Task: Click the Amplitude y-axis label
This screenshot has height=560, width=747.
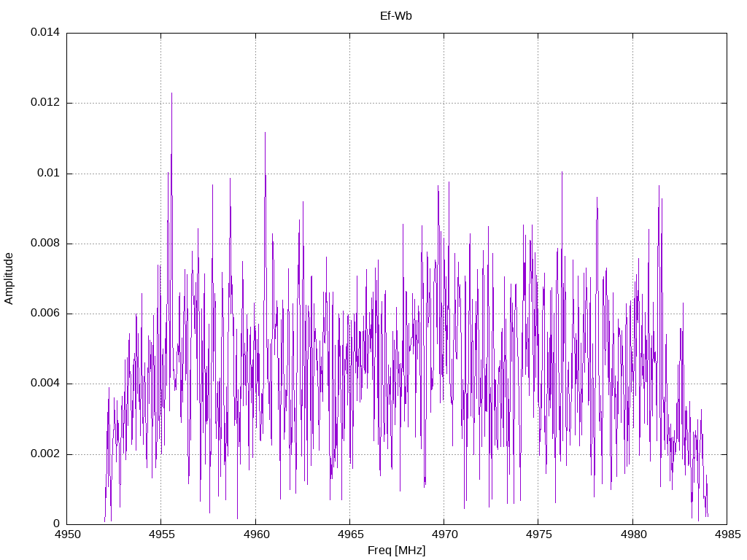Action: pyautogui.click(x=9, y=279)
